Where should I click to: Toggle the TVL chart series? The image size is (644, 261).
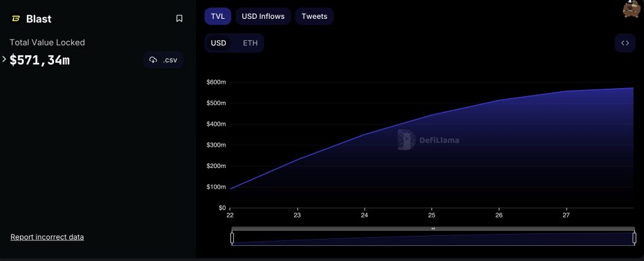coord(218,16)
